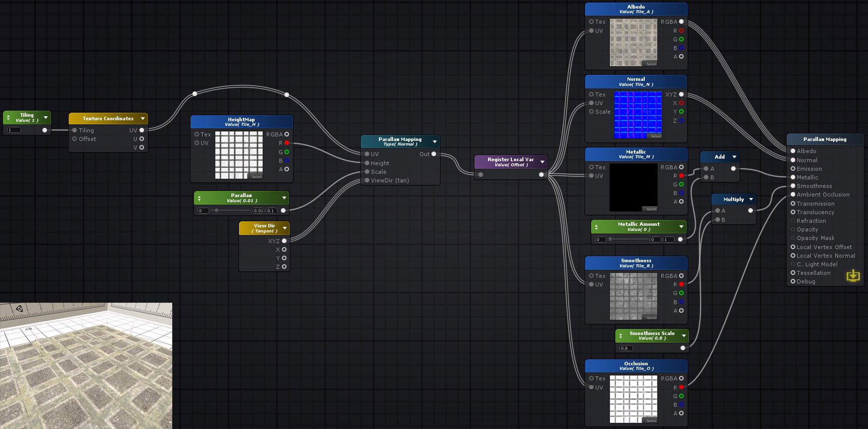The height and width of the screenshot is (429, 868).
Task: Click the gray Smoothness texture thumbnail
Action: (x=634, y=296)
